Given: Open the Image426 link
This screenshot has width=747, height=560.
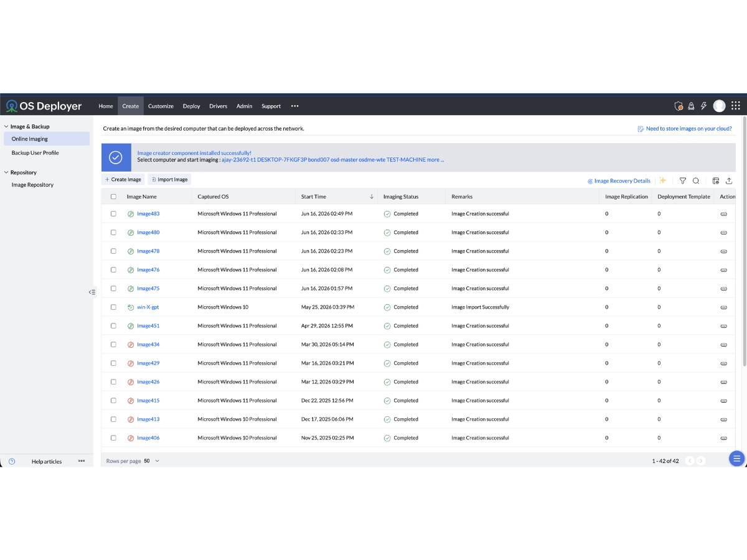Looking at the screenshot, I should 148,381.
